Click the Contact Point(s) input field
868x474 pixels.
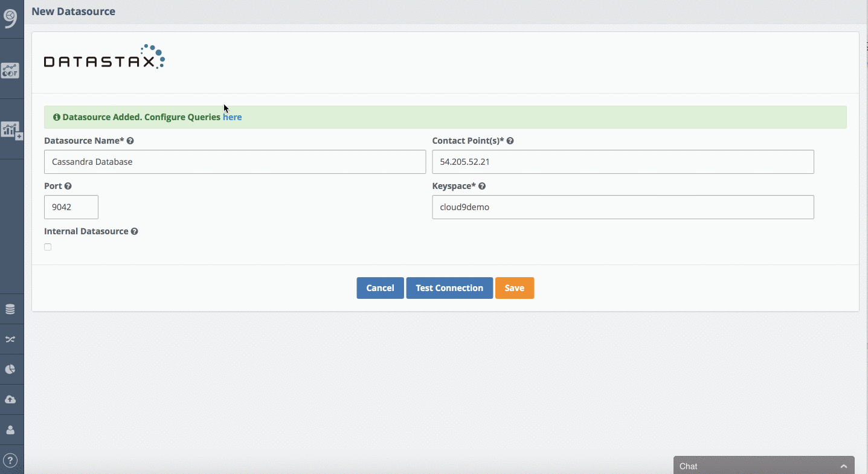coord(623,162)
